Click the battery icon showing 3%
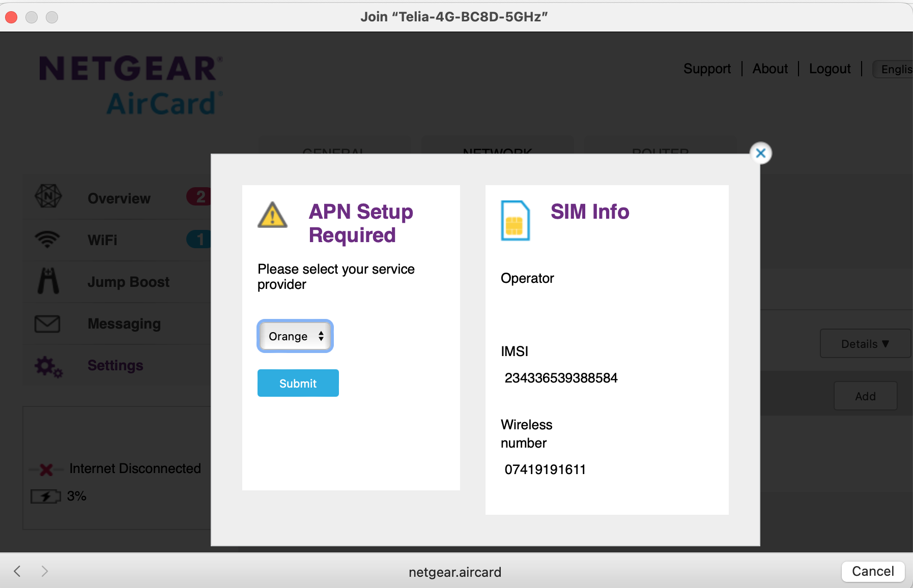The width and height of the screenshot is (913, 588). (46, 496)
